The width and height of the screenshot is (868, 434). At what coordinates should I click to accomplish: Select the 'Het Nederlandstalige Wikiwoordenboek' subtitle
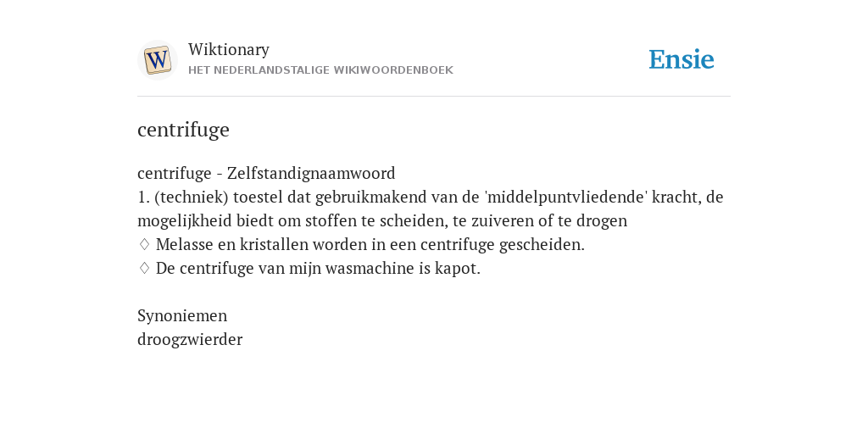pos(320,70)
